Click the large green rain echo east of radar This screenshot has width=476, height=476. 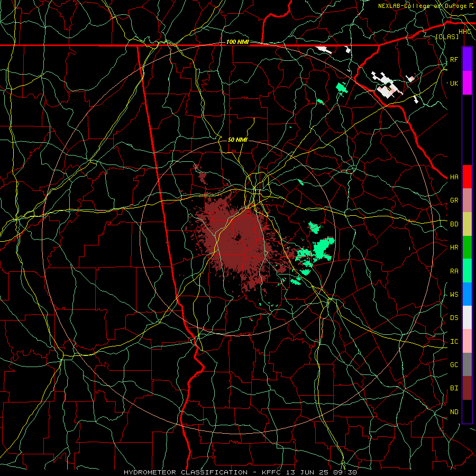(x=323, y=249)
